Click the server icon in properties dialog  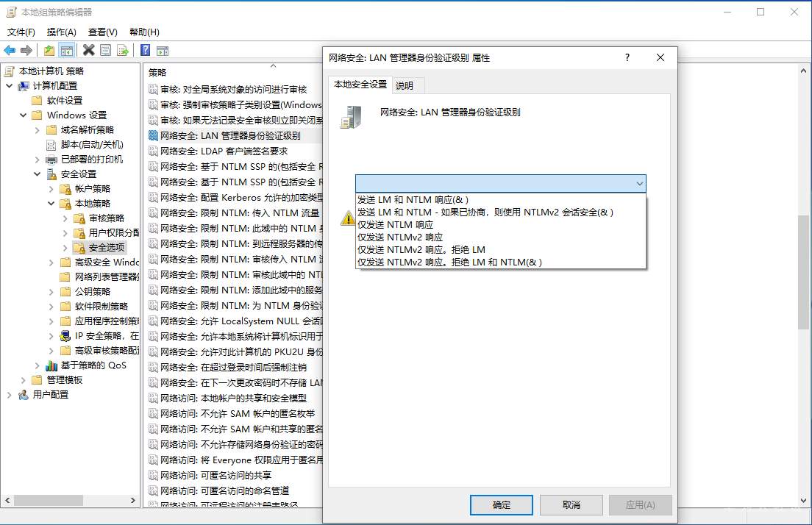(x=351, y=117)
